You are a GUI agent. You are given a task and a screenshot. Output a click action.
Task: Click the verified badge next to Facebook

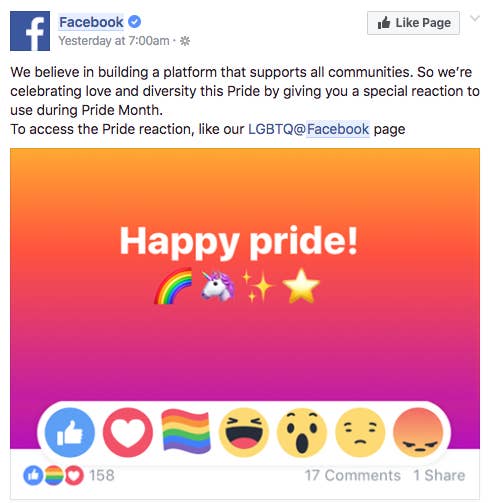135,22
